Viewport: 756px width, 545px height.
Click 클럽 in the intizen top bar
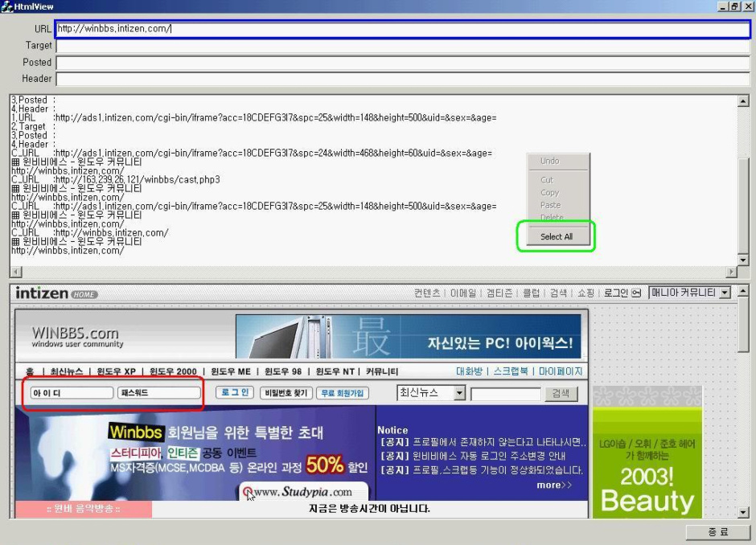click(532, 293)
